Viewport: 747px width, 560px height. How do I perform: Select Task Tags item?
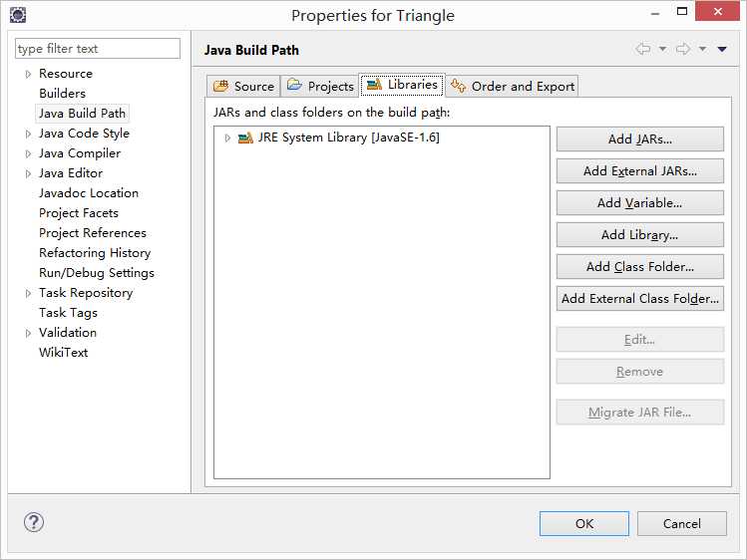coord(68,313)
